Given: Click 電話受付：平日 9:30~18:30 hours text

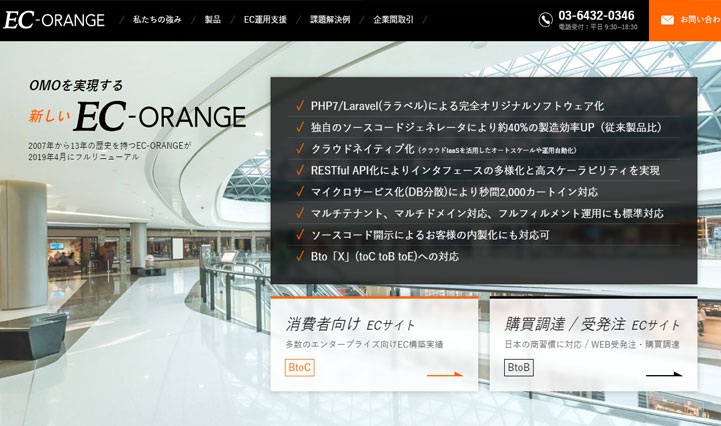Looking at the screenshot, I should (x=598, y=27).
